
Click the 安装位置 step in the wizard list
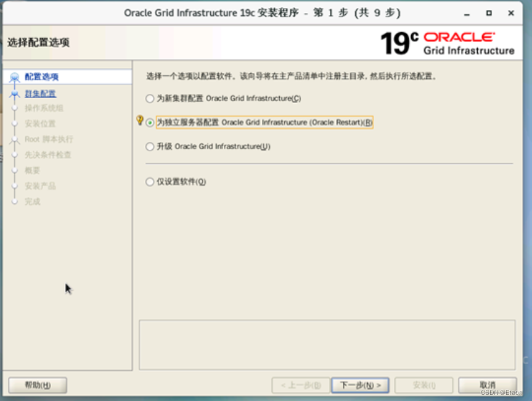coord(40,123)
